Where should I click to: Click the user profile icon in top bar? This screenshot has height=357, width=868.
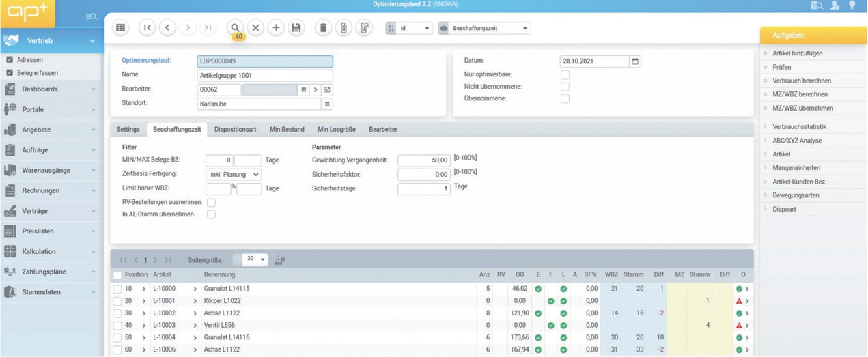tap(835, 5)
